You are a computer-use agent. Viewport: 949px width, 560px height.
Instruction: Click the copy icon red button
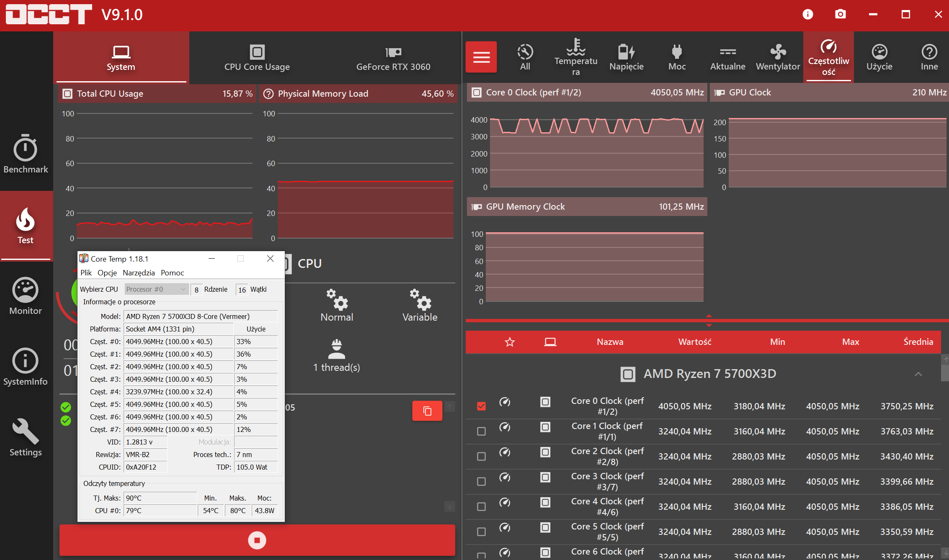coord(427,411)
